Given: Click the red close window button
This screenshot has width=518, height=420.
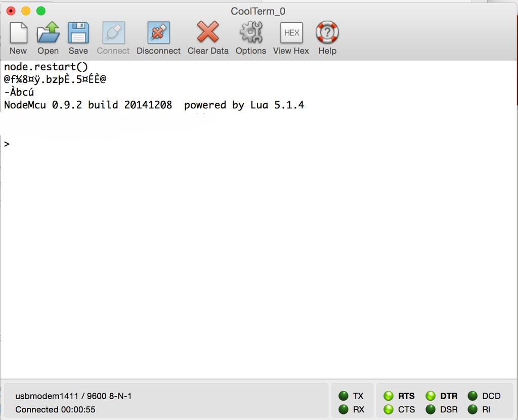Looking at the screenshot, I should point(11,11).
